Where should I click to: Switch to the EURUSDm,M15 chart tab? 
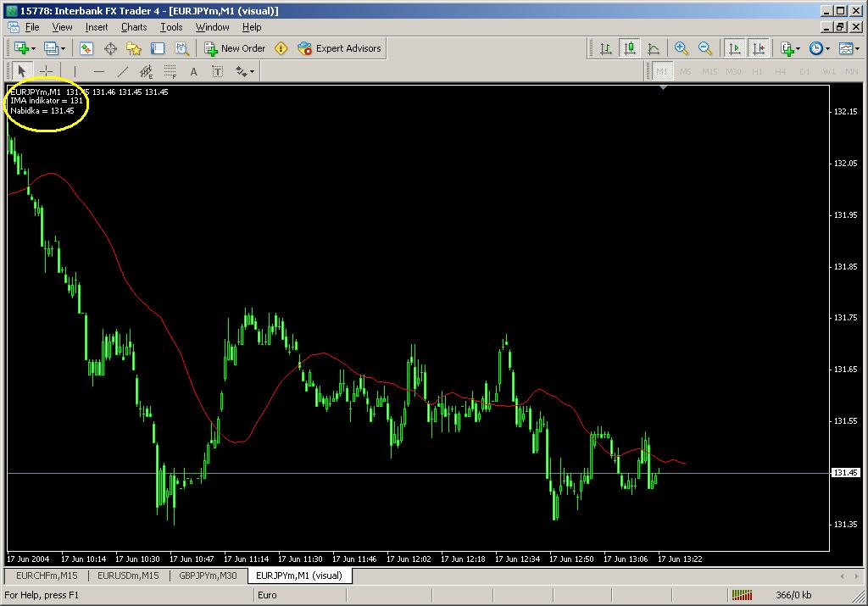pyautogui.click(x=128, y=575)
